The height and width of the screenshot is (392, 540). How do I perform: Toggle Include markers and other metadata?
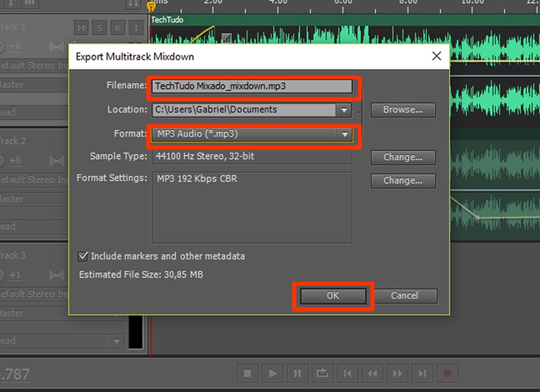[x=83, y=256]
